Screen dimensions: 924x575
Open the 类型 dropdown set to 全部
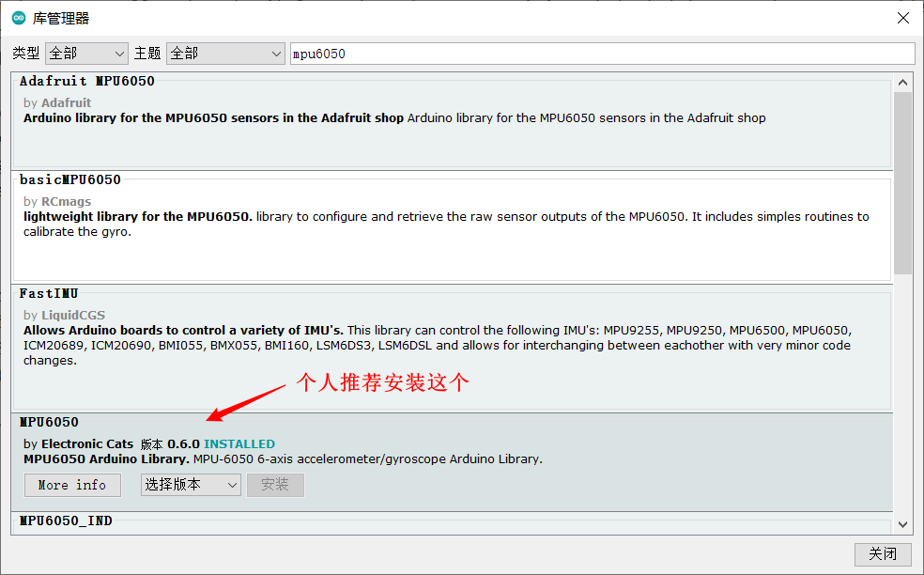click(86, 54)
